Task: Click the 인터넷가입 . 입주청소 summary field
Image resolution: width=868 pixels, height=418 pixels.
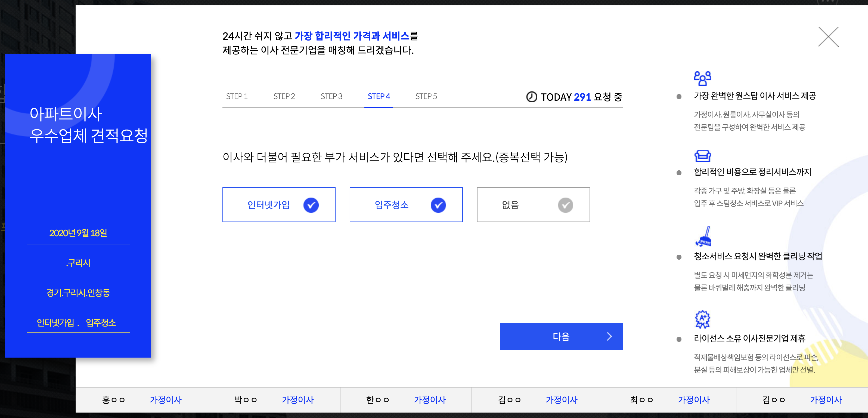Action: (x=76, y=322)
